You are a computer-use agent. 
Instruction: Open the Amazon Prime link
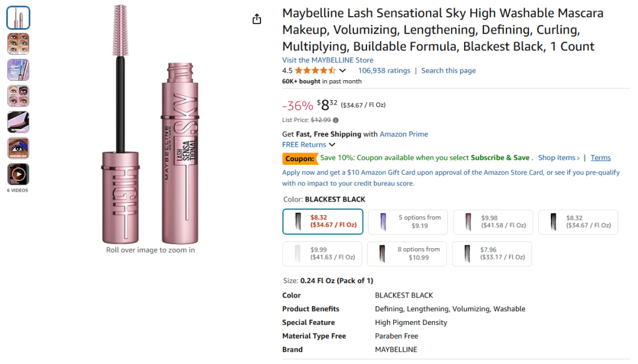tap(404, 134)
